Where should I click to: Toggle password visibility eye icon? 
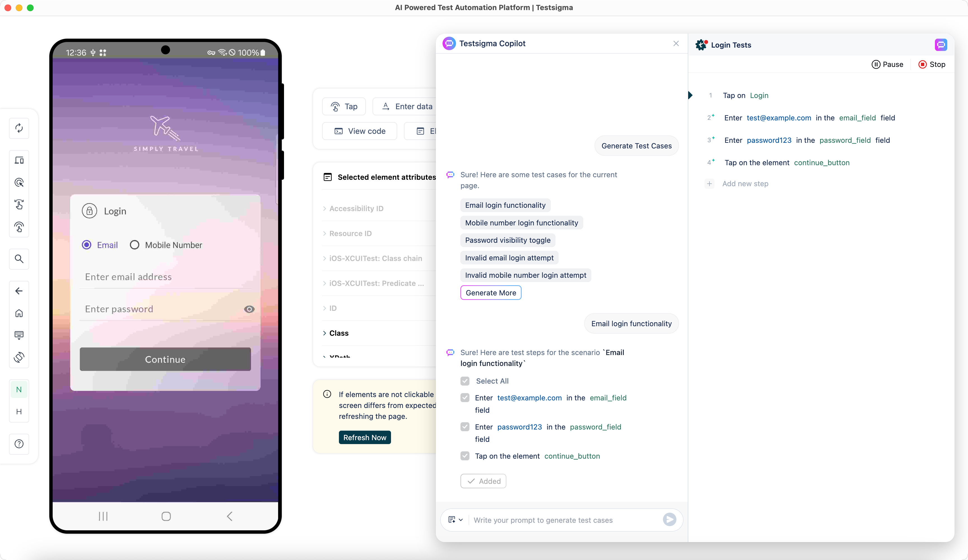(x=249, y=309)
